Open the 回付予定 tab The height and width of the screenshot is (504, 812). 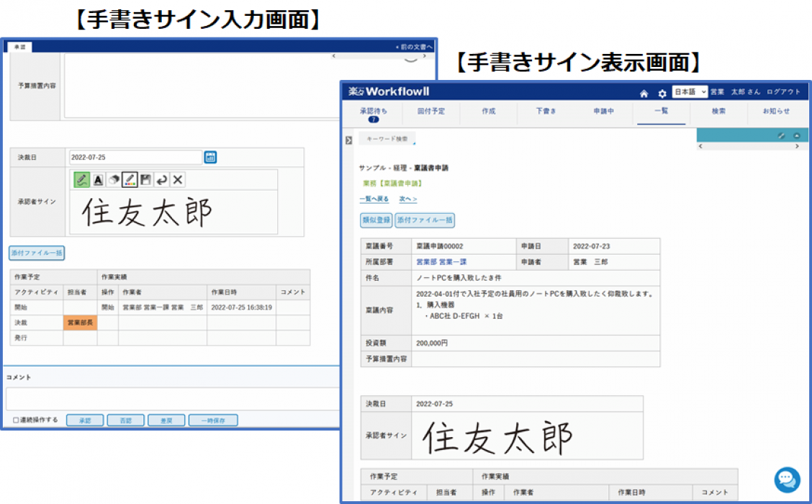431,112
